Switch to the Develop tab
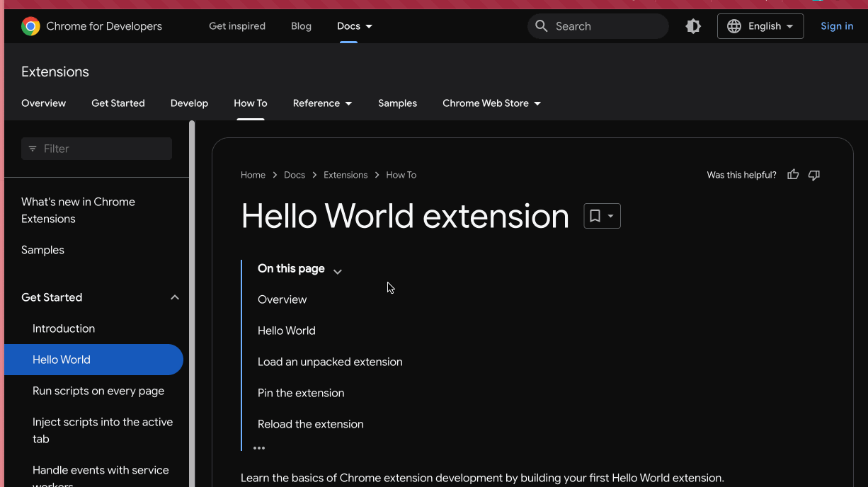868x487 pixels. [189, 103]
